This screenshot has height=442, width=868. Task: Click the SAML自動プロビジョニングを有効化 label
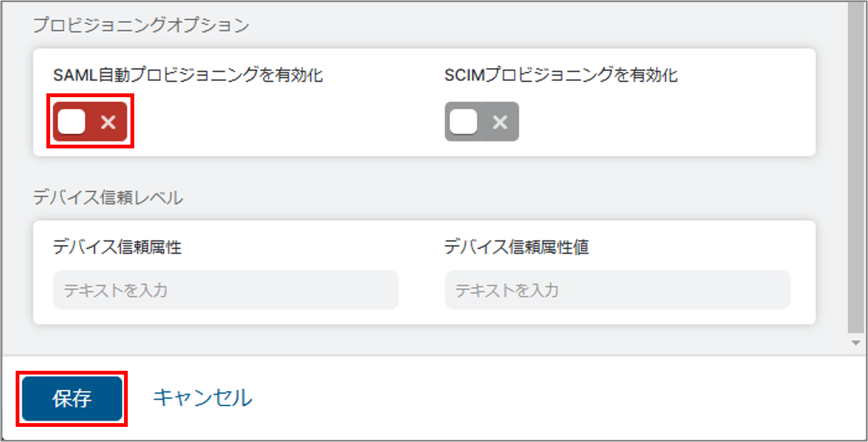pyautogui.click(x=188, y=75)
